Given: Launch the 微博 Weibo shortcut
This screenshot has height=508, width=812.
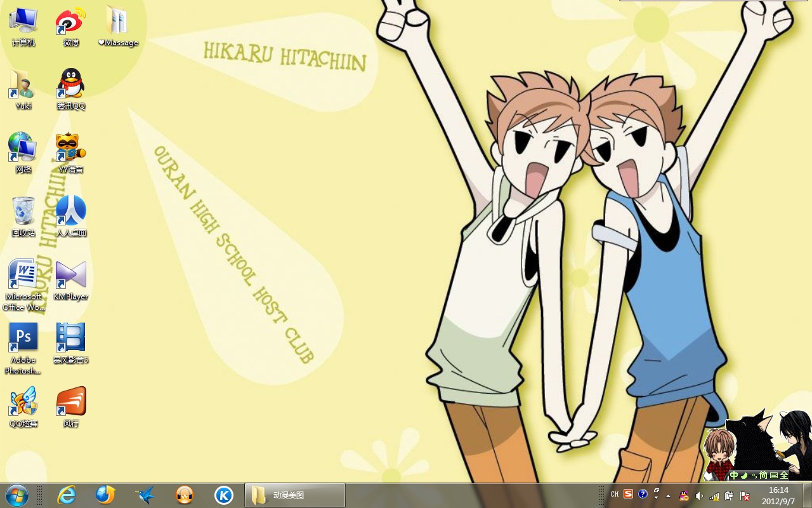Looking at the screenshot, I should pos(71,27).
